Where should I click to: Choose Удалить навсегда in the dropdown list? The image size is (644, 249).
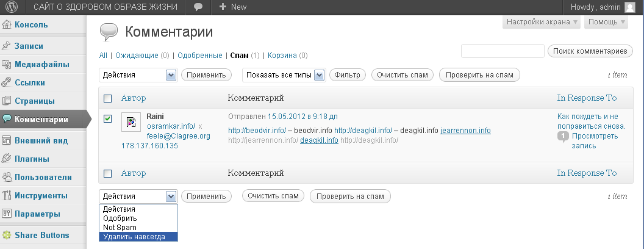tap(138, 237)
